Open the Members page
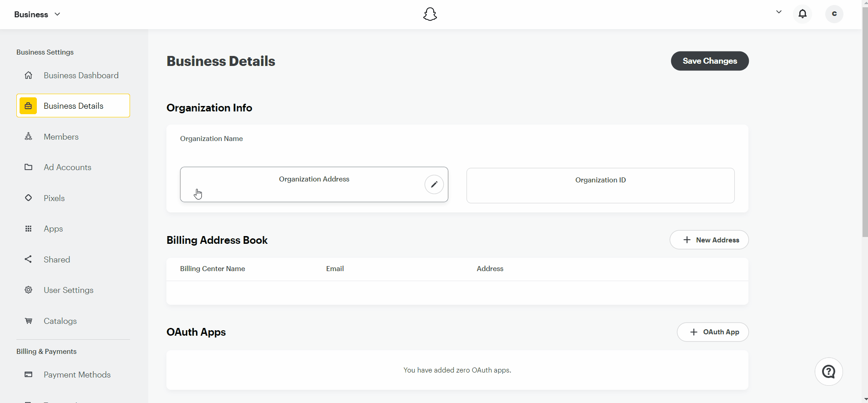This screenshot has width=868, height=403. click(73, 136)
